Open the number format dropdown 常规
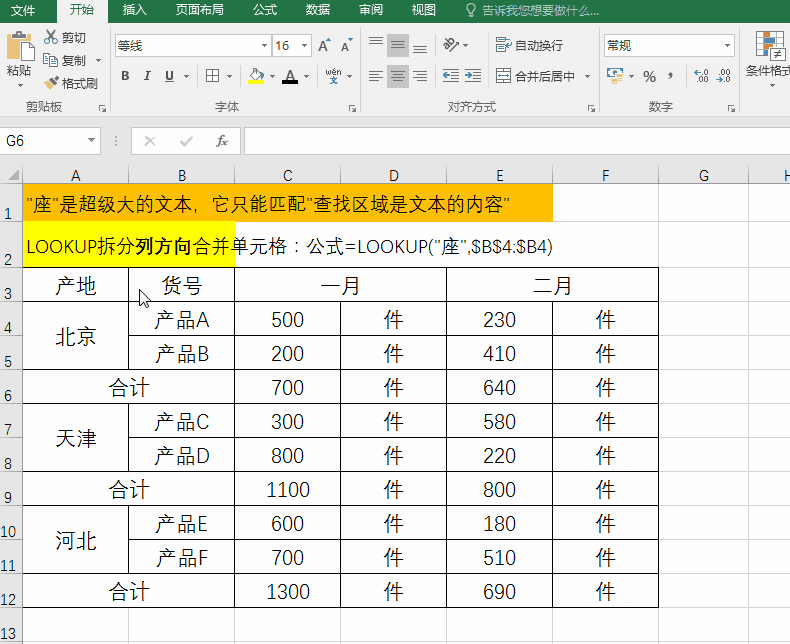The width and height of the screenshot is (790, 644). pos(727,46)
